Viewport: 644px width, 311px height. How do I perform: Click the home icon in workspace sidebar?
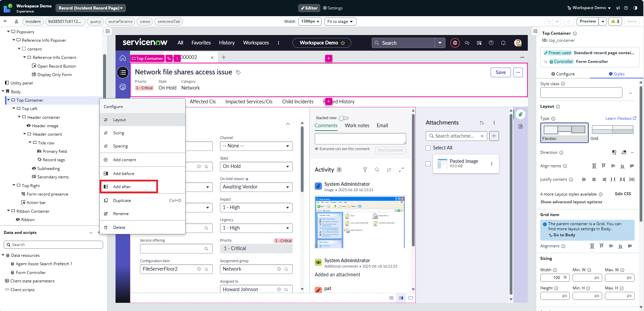pos(123,58)
